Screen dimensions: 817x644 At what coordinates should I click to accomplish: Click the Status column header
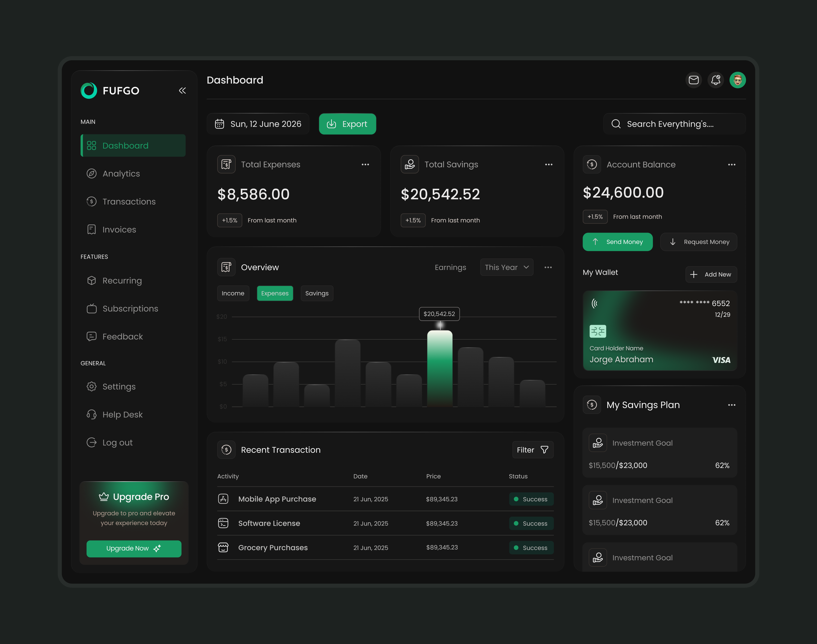(x=518, y=476)
